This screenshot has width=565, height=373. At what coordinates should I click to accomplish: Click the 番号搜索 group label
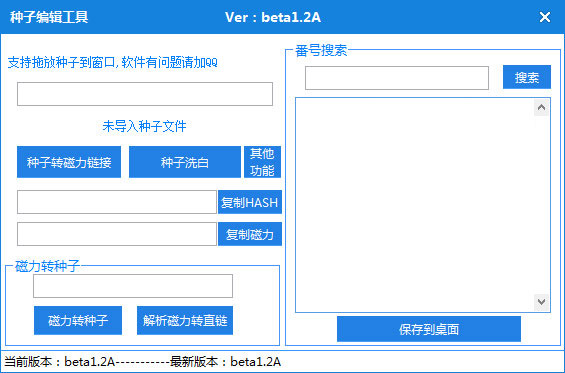[321, 50]
